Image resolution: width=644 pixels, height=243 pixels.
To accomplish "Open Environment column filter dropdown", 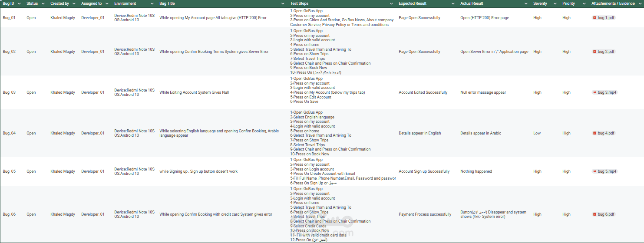I will pos(152,3).
